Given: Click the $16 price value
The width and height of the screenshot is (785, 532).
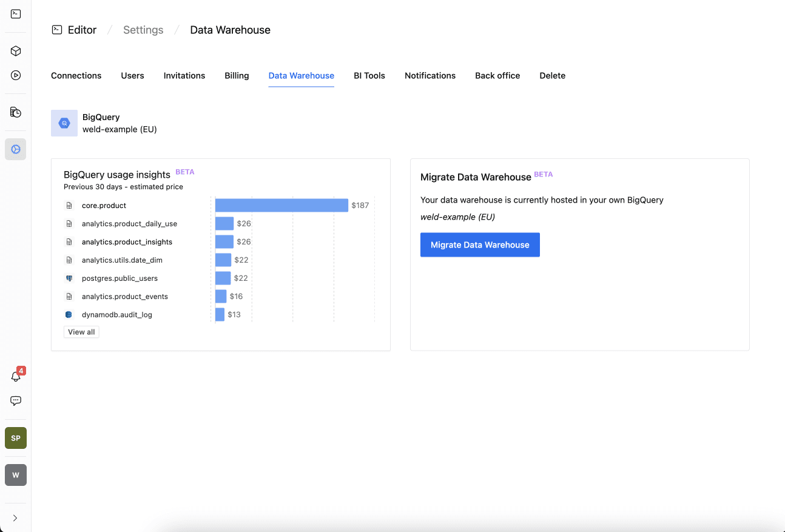Looking at the screenshot, I should (x=237, y=296).
